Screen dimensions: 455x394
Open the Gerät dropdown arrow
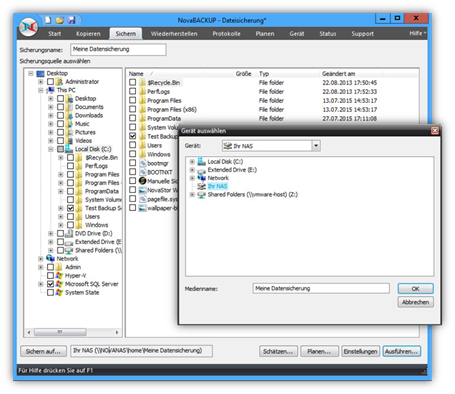pyautogui.click(x=316, y=146)
